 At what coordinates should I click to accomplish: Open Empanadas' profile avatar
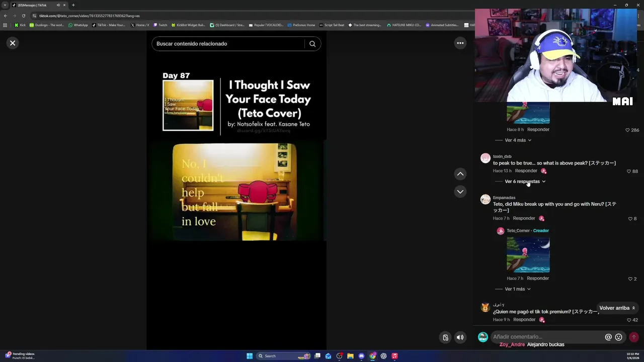(x=485, y=200)
